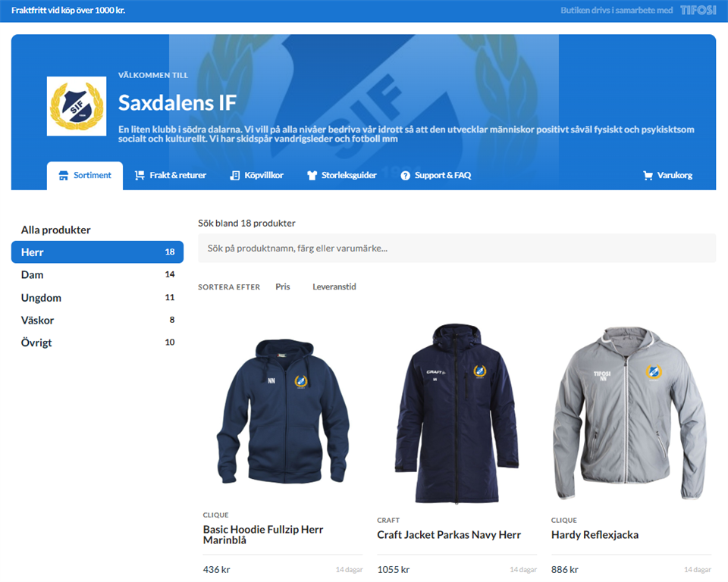Click the shopping cart icon beside Varukorg

click(648, 175)
